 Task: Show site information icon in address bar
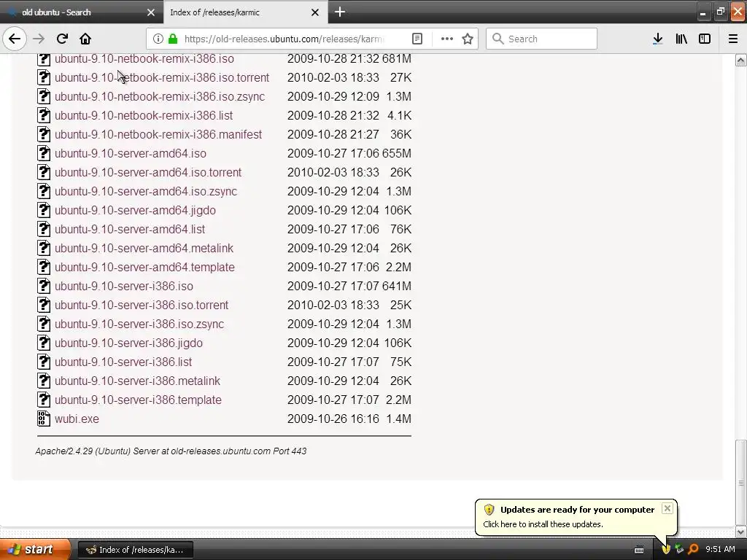coord(158,39)
